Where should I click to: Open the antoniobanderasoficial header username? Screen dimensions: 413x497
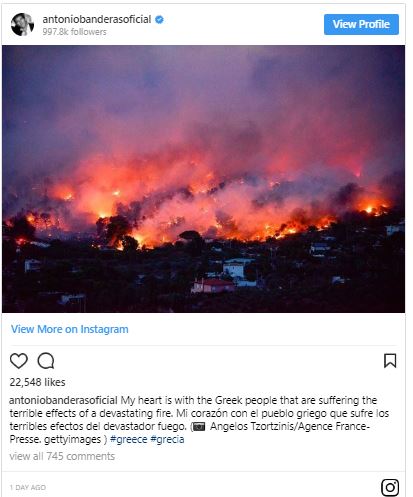pyautogui.click(x=97, y=19)
